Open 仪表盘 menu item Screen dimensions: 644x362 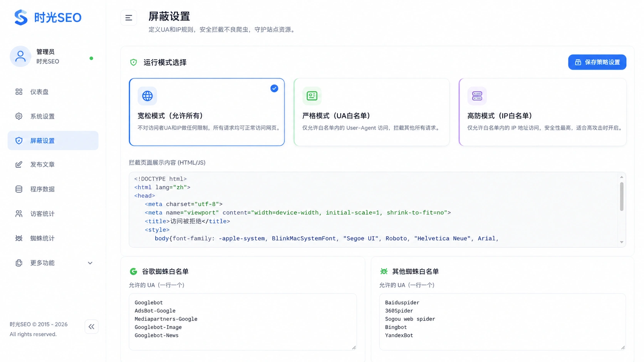(53, 92)
